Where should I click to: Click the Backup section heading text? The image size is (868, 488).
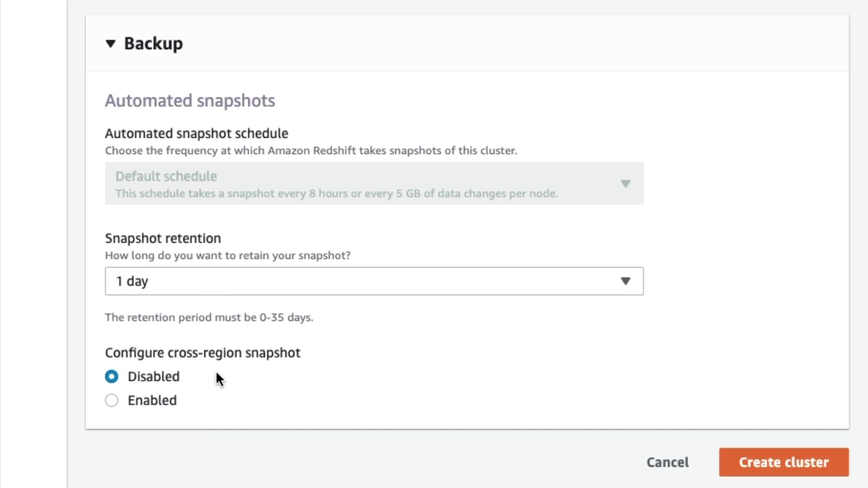(153, 44)
